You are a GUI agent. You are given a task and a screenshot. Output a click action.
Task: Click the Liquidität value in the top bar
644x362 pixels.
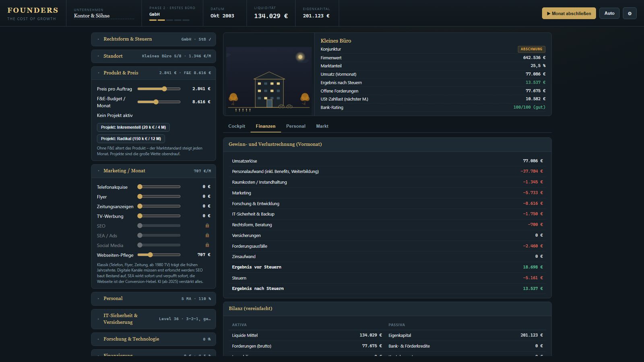(x=271, y=16)
